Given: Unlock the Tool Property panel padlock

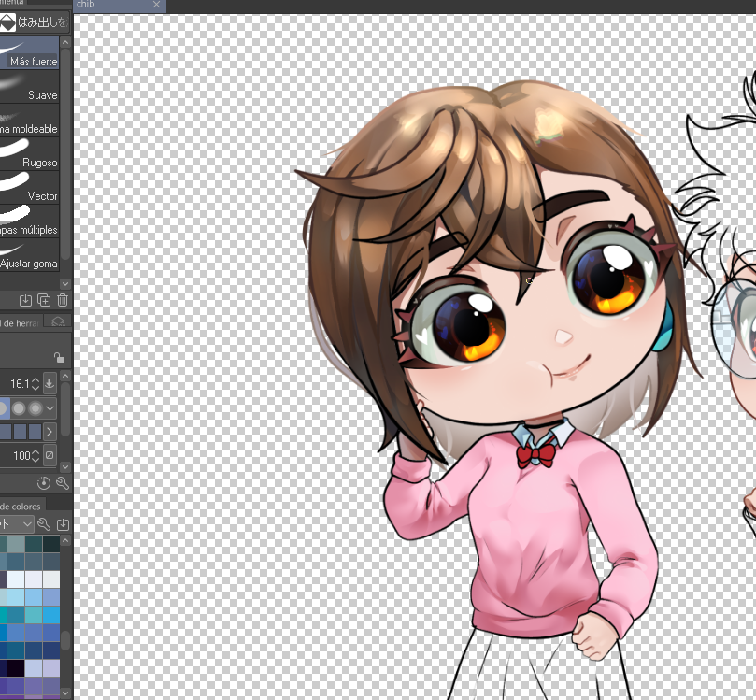Looking at the screenshot, I should (x=59, y=358).
